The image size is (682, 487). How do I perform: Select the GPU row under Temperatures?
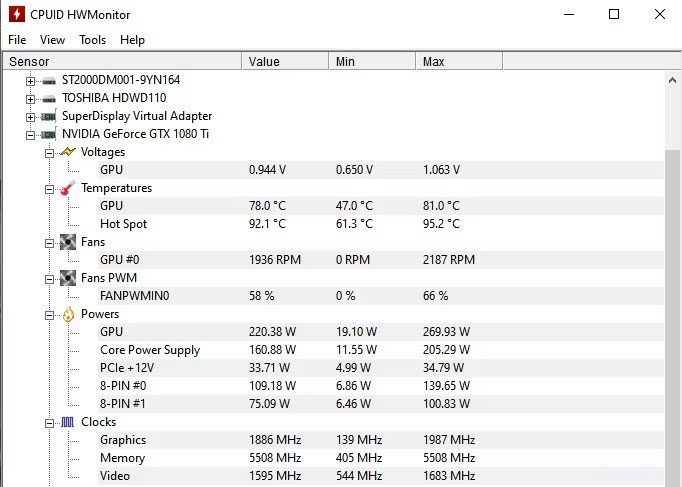coord(381,206)
